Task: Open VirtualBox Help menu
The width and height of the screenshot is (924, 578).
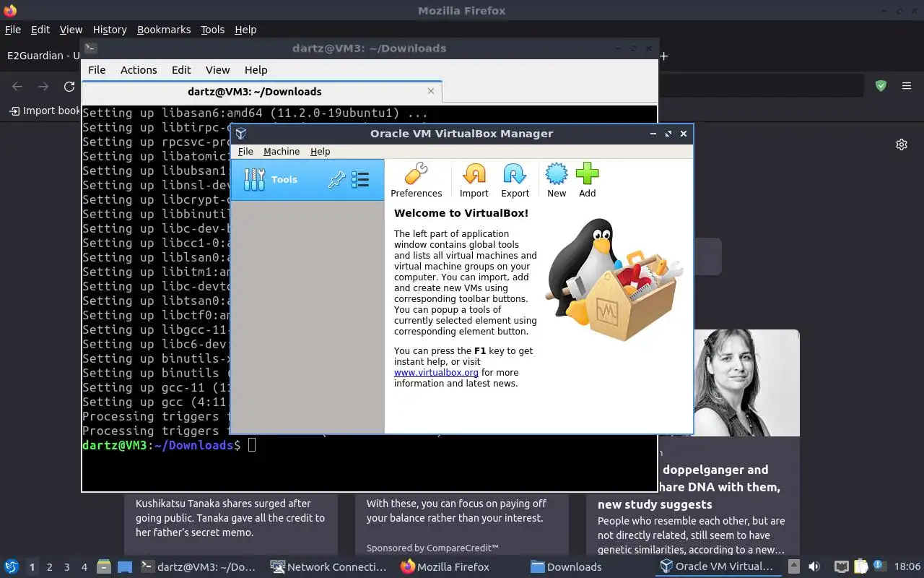Action: pyautogui.click(x=320, y=151)
